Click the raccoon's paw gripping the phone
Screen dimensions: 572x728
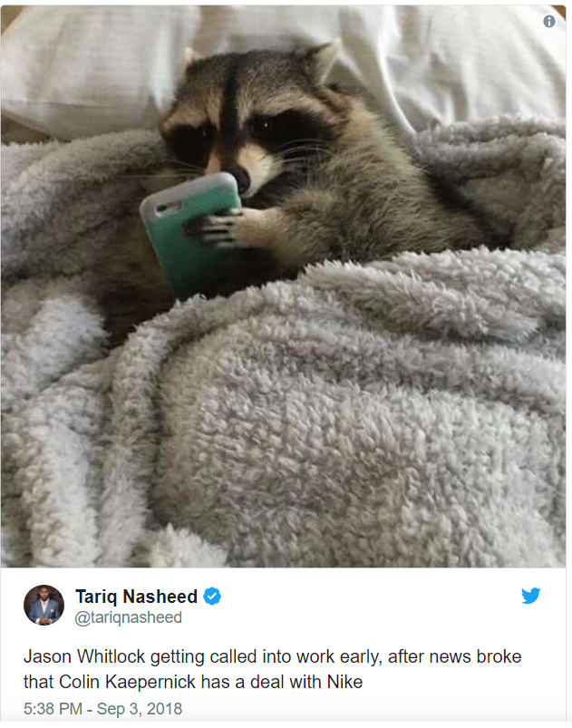point(220,228)
